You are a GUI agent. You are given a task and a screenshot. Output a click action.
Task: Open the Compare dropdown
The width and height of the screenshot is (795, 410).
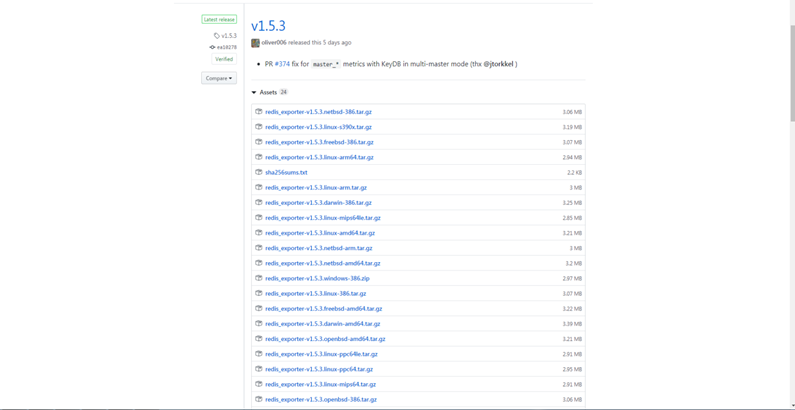(x=219, y=78)
